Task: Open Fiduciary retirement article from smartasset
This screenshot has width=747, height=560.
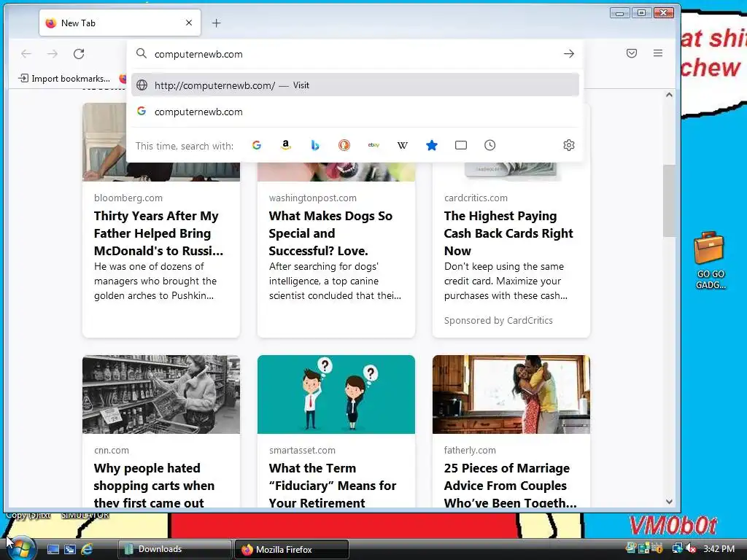Action: tap(333, 485)
